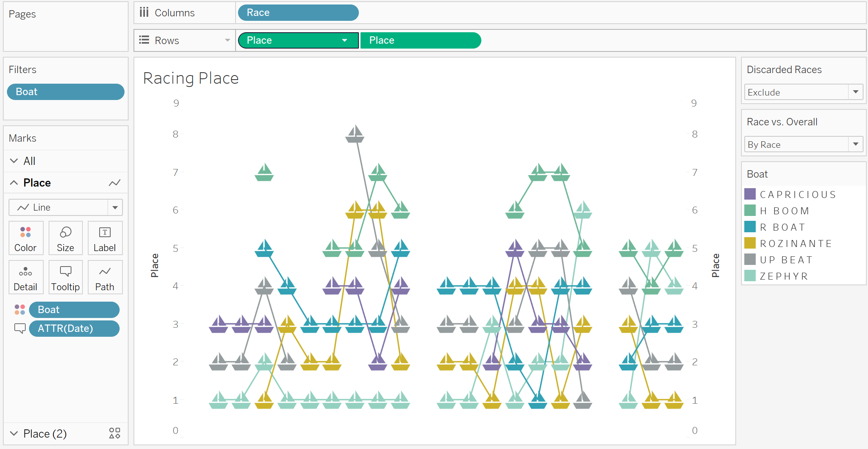Image resolution: width=868 pixels, height=449 pixels.
Task: Open the Tooltip mark property
Action: click(65, 277)
